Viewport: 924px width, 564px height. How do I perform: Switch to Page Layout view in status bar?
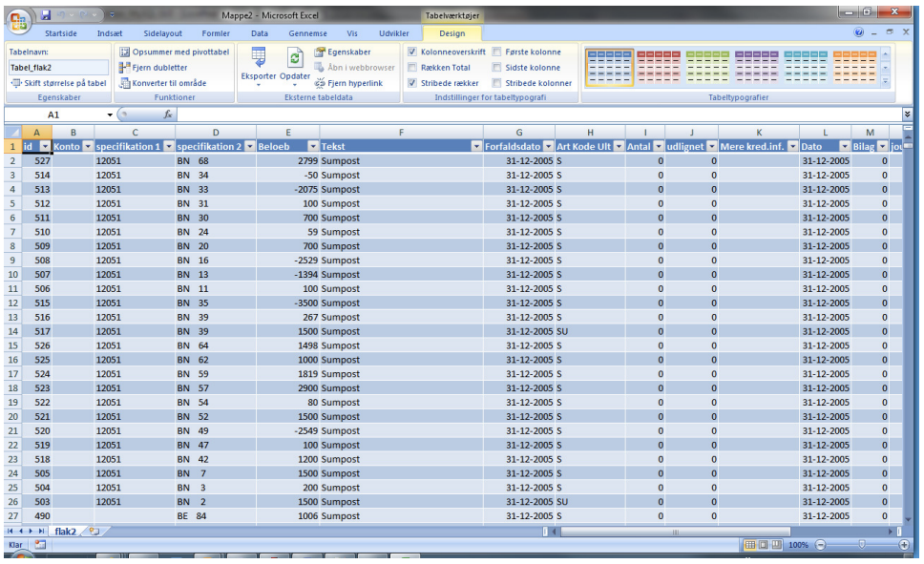tap(764, 545)
